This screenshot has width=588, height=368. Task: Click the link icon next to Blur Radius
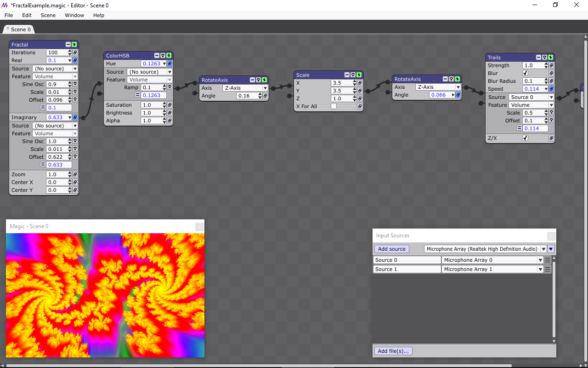click(551, 81)
